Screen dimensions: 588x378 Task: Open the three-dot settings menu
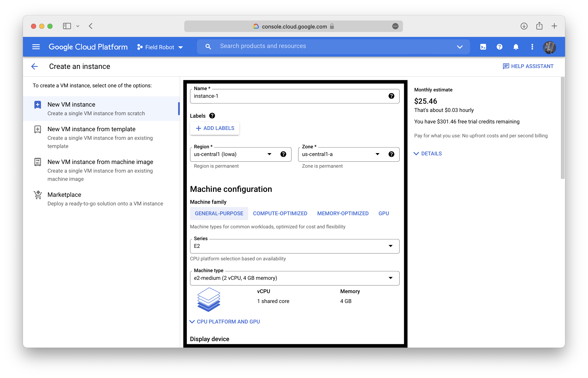click(x=532, y=47)
